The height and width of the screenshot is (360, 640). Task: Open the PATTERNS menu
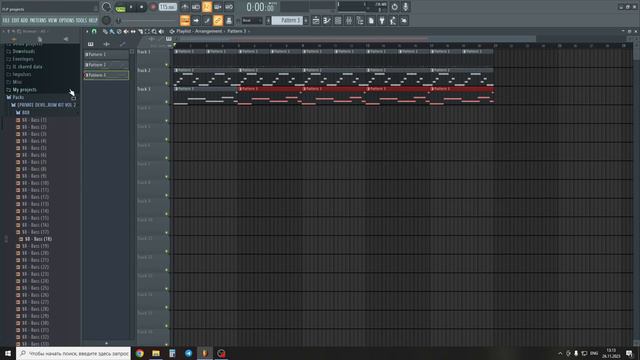(x=38, y=20)
